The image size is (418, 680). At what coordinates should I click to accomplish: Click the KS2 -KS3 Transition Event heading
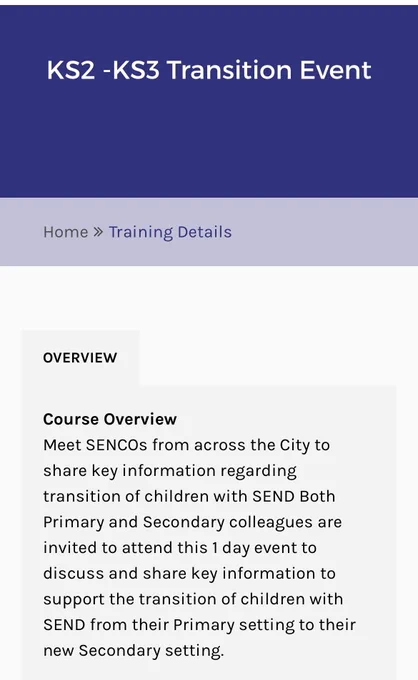click(x=209, y=70)
